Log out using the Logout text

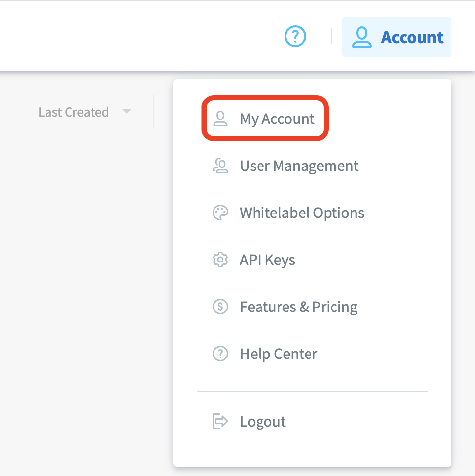click(x=263, y=422)
